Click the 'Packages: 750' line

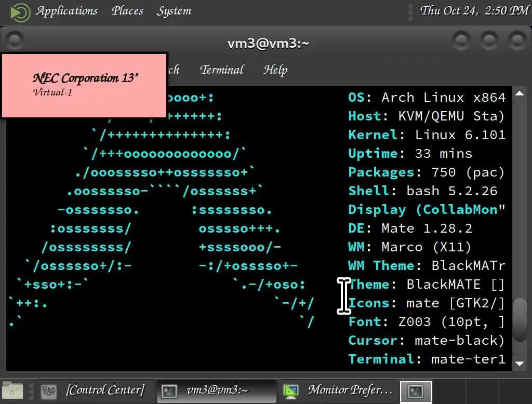(x=426, y=172)
